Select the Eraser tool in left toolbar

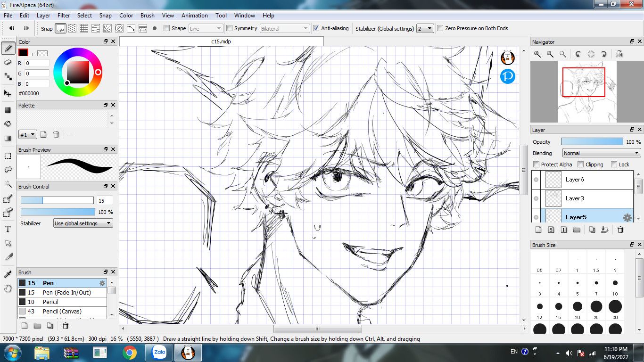8,62
